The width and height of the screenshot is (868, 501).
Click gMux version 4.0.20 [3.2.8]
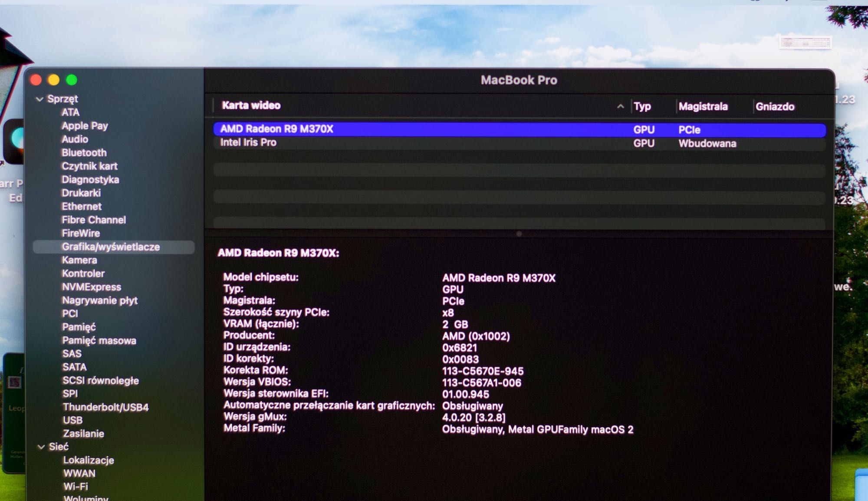(x=474, y=418)
